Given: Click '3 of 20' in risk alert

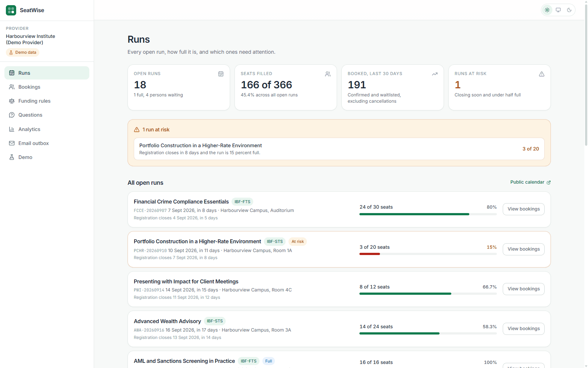Looking at the screenshot, I should click(x=531, y=149).
